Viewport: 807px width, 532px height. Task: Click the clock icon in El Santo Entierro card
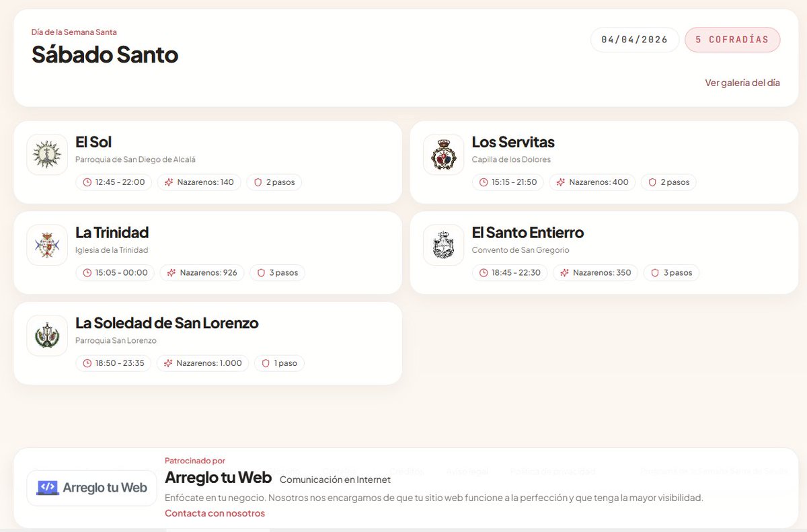coord(484,273)
